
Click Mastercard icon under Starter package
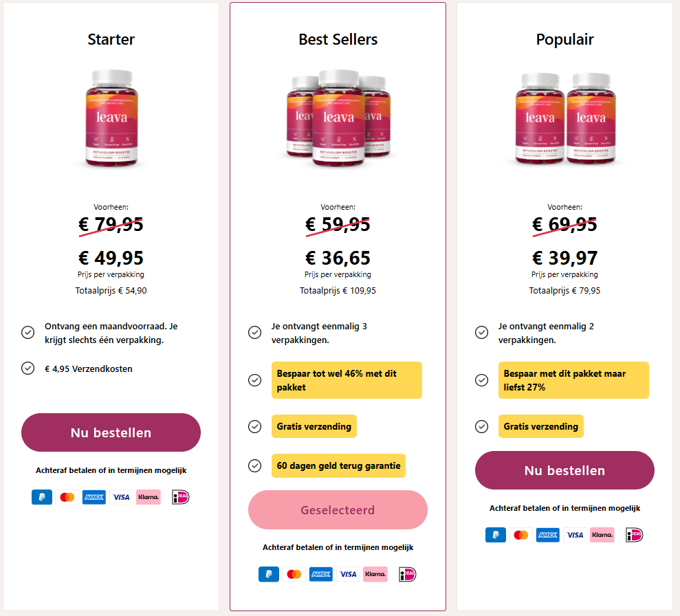click(x=67, y=497)
